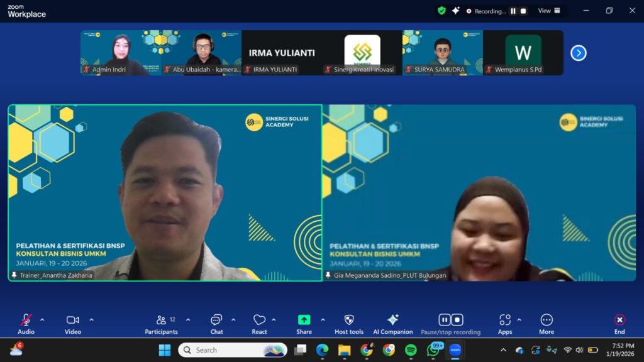Open the Apps menu icon
The image size is (644, 362).
pos(505,321)
